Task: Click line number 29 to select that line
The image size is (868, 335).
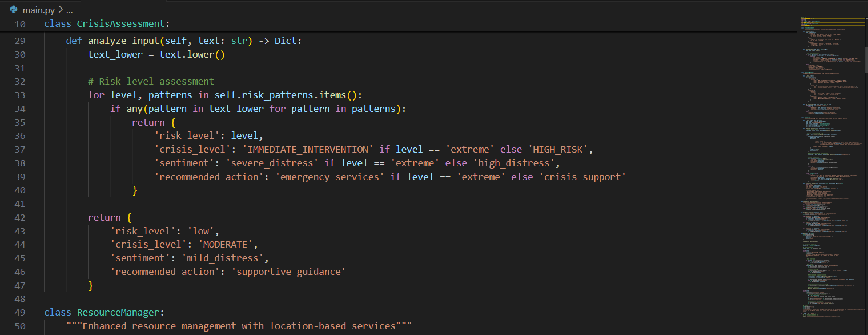Action: (x=20, y=41)
